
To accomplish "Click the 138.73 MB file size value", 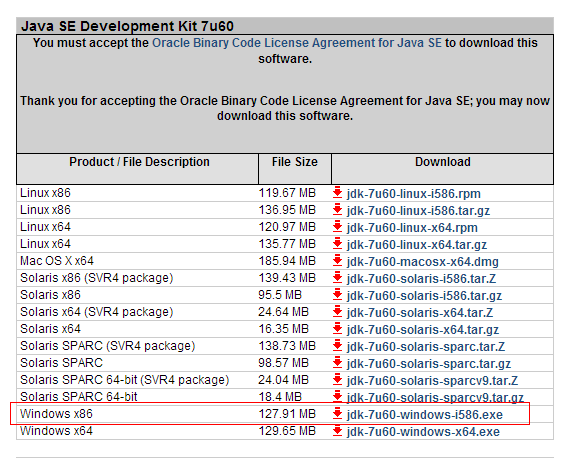I will (x=287, y=346).
